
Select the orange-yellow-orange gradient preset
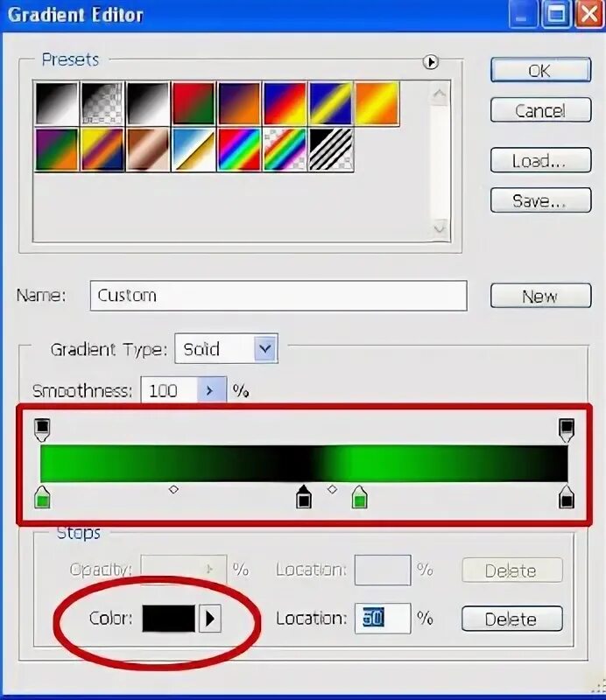[x=377, y=103]
